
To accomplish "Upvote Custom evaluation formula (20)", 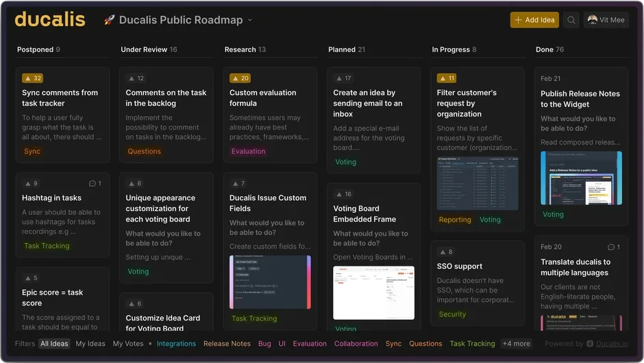I will point(240,78).
